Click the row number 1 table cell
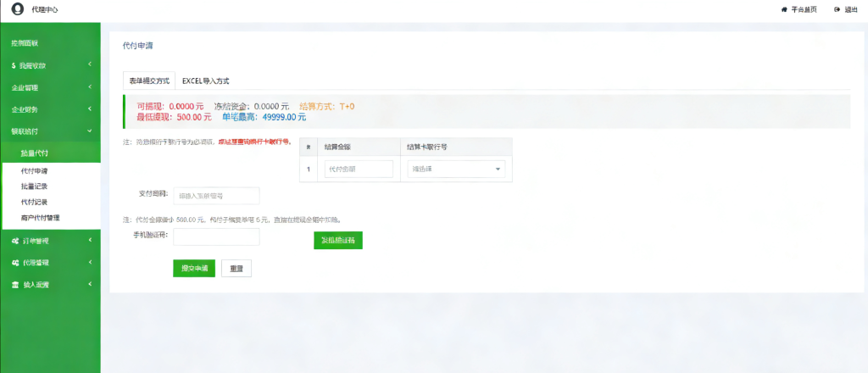The height and width of the screenshot is (373, 868). (x=309, y=169)
